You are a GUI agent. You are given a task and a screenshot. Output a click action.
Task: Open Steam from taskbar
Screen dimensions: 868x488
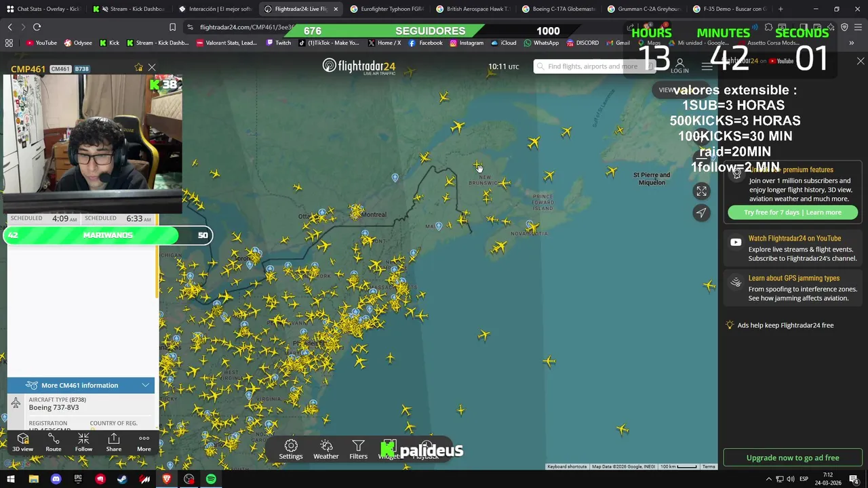pyautogui.click(x=122, y=479)
